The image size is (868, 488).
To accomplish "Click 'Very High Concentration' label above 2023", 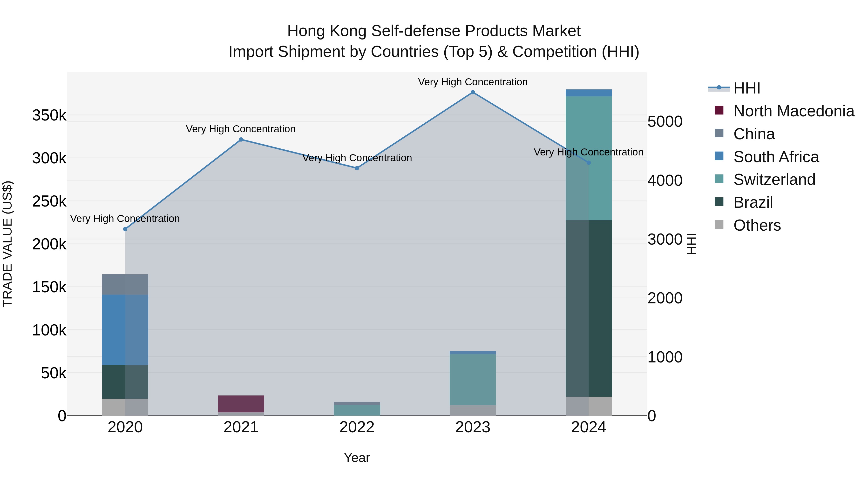I will (473, 82).
